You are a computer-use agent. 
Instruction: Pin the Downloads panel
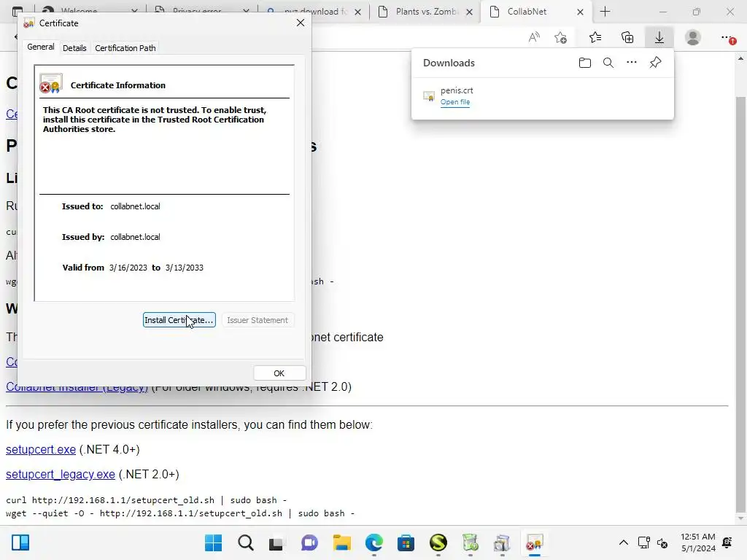[x=656, y=63]
